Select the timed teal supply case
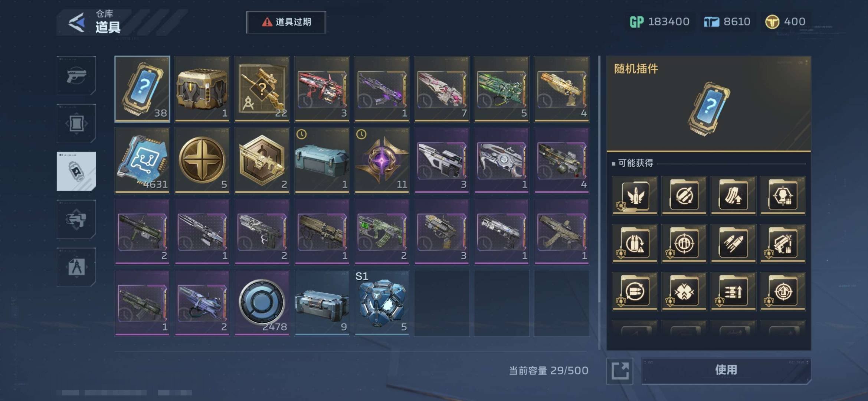The height and width of the screenshot is (401, 868). click(322, 160)
